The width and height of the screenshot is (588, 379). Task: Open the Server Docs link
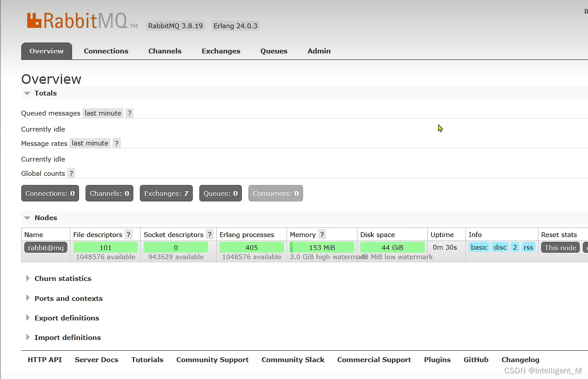click(96, 360)
